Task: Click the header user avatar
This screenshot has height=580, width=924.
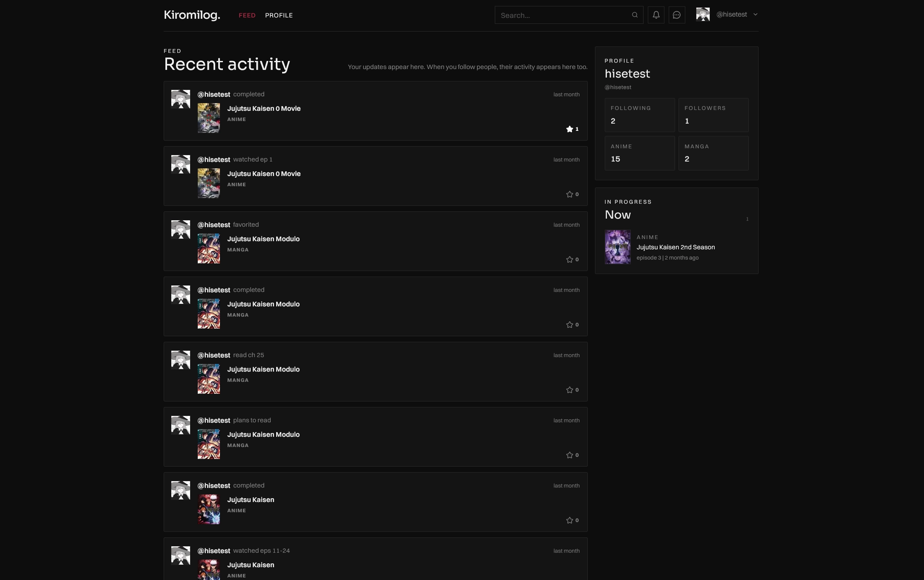Action: (x=703, y=14)
